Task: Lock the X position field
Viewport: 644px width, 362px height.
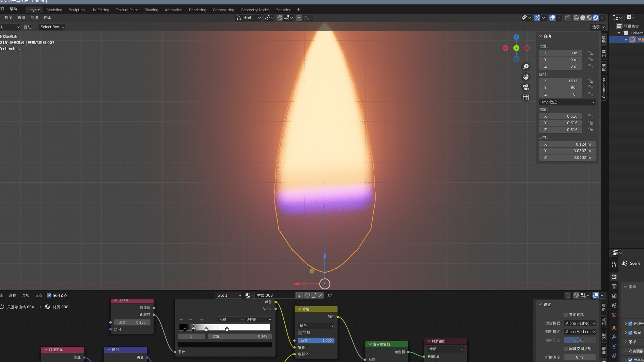Action: tap(591, 53)
